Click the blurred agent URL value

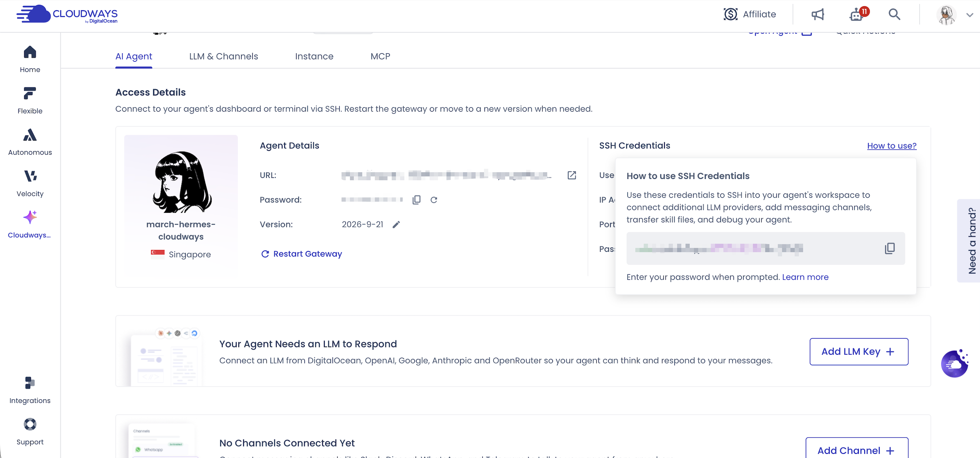[x=446, y=175]
